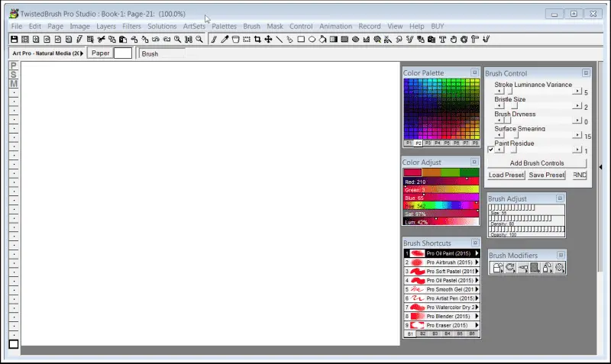Open the Filters menu

131,26
